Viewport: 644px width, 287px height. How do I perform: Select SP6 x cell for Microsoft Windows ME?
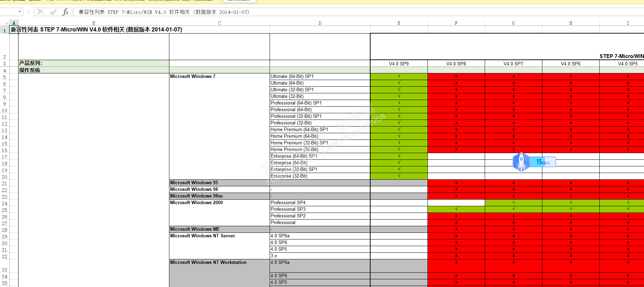(x=571, y=229)
